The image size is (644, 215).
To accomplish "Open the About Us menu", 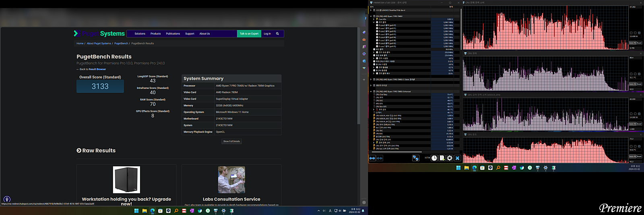I will 204,34.
